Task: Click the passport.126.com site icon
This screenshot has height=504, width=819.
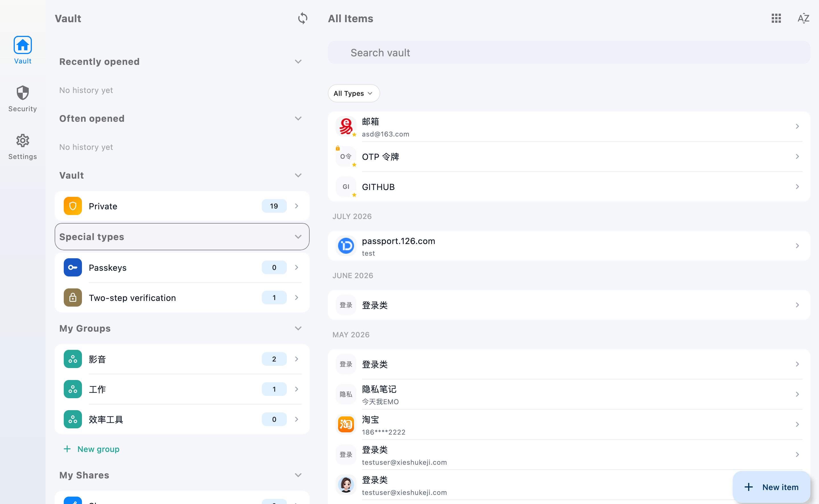Action: coord(346,246)
